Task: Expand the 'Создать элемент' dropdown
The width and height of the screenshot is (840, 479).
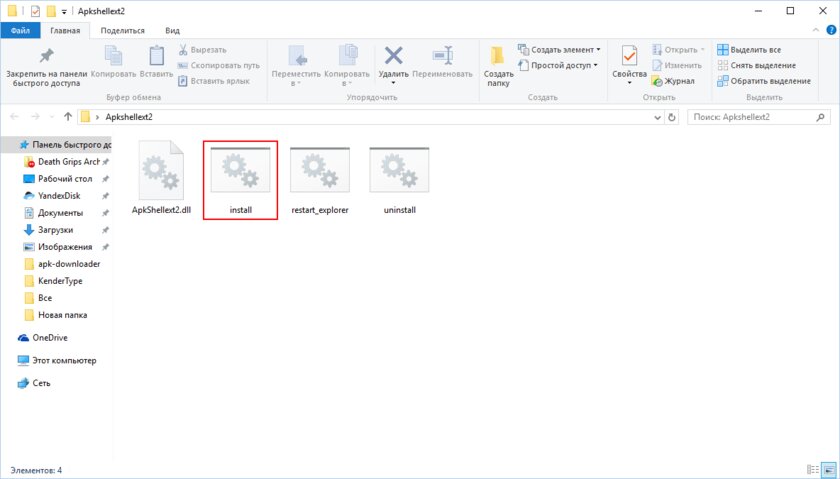Action: pyautogui.click(x=560, y=49)
